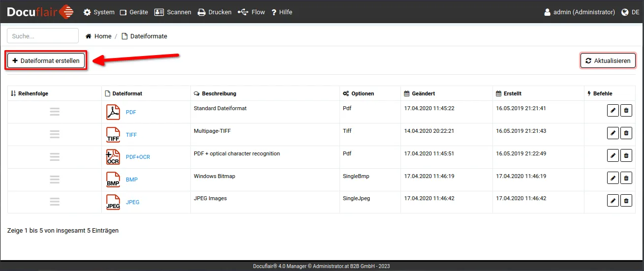The width and height of the screenshot is (644, 271).
Task: Click the trash icon in the BMP row
Action: 626,178
